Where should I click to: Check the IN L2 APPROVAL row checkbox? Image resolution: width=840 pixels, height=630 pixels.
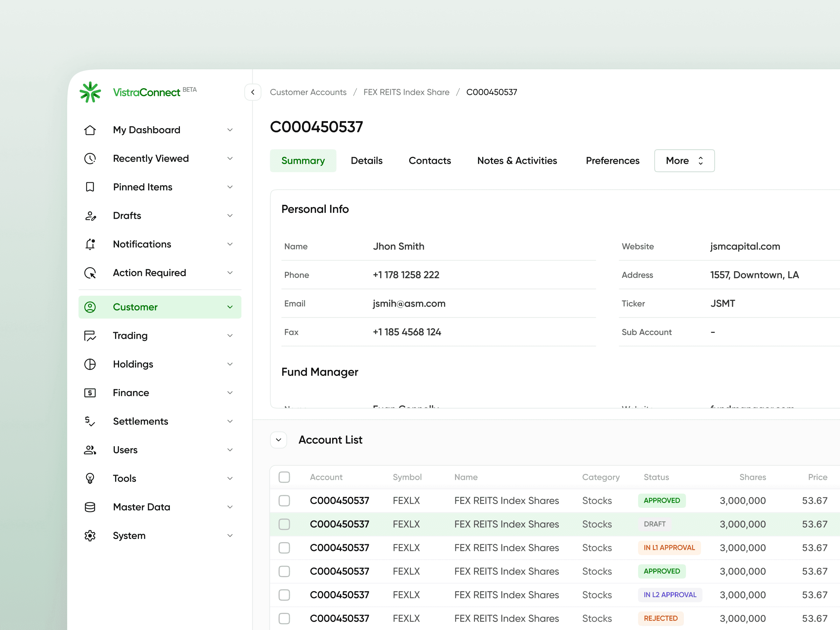pyautogui.click(x=285, y=595)
